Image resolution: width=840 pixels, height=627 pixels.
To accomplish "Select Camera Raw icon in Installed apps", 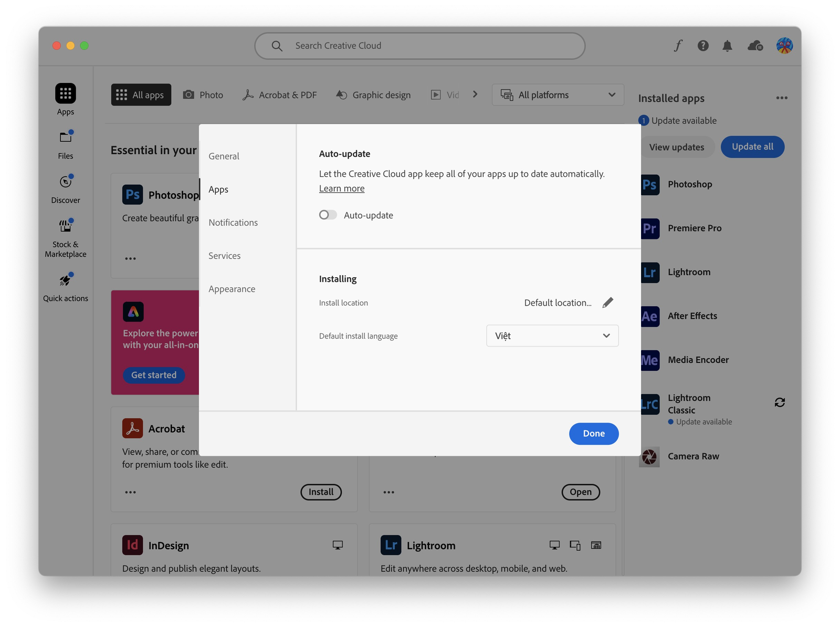I will 649,457.
